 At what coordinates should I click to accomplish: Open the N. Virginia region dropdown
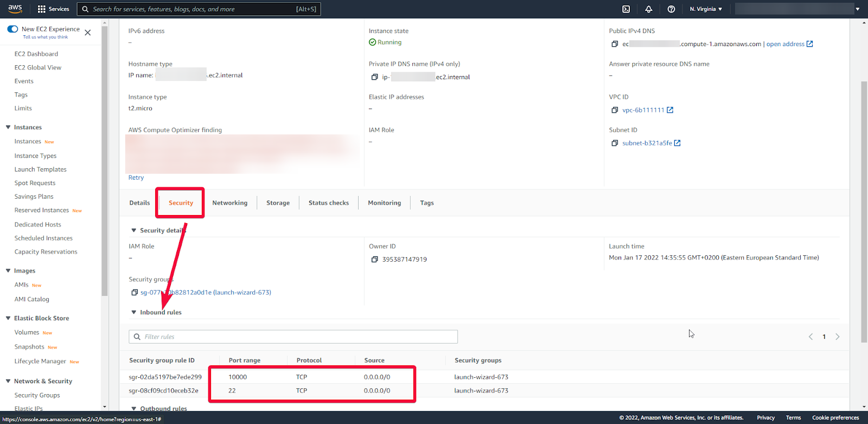[706, 9]
